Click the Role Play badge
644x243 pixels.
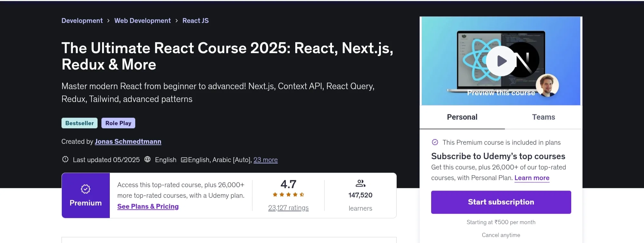coord(118,123)
